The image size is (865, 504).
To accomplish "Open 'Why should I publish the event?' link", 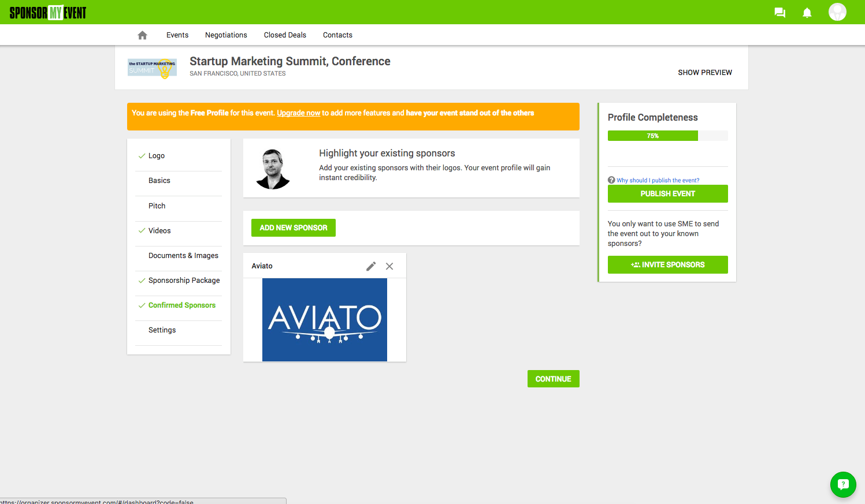I will 658,181.
